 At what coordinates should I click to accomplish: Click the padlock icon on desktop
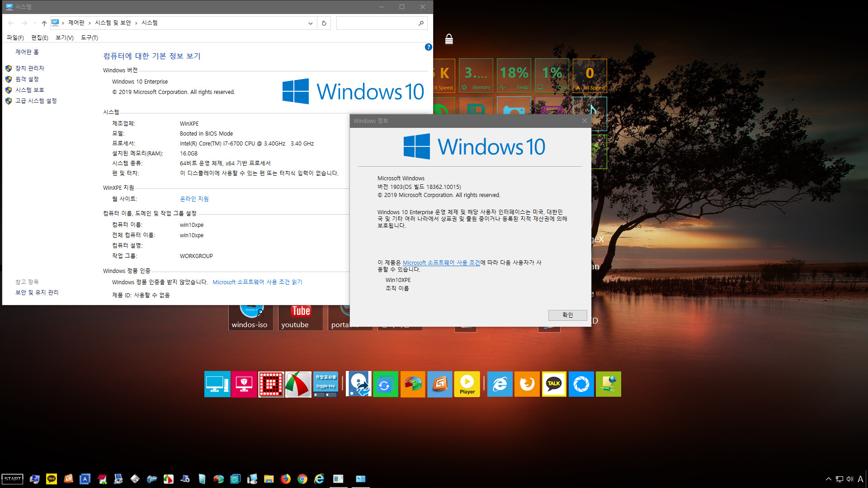449,39
